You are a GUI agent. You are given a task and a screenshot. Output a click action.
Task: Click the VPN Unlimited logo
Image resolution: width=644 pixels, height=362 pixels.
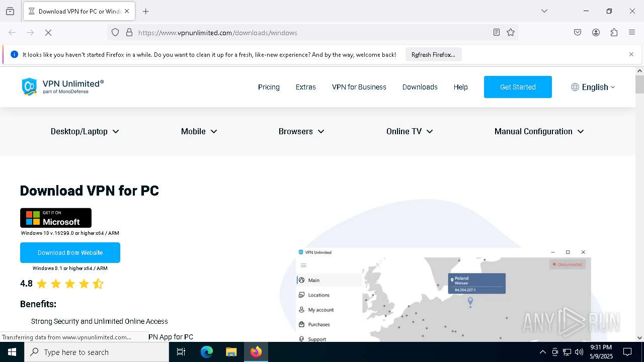coord(62,86)
